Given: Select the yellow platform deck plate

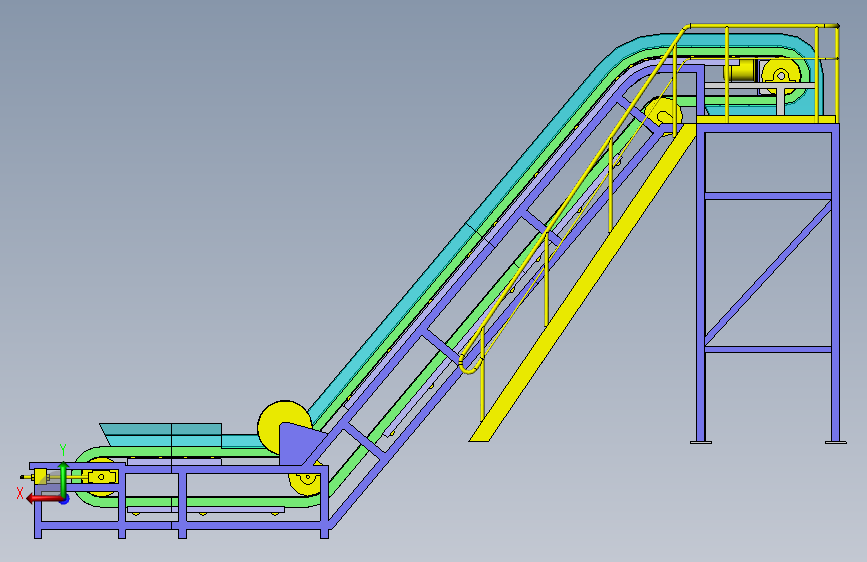Looking at the screenshot, I should click(765, 119).
